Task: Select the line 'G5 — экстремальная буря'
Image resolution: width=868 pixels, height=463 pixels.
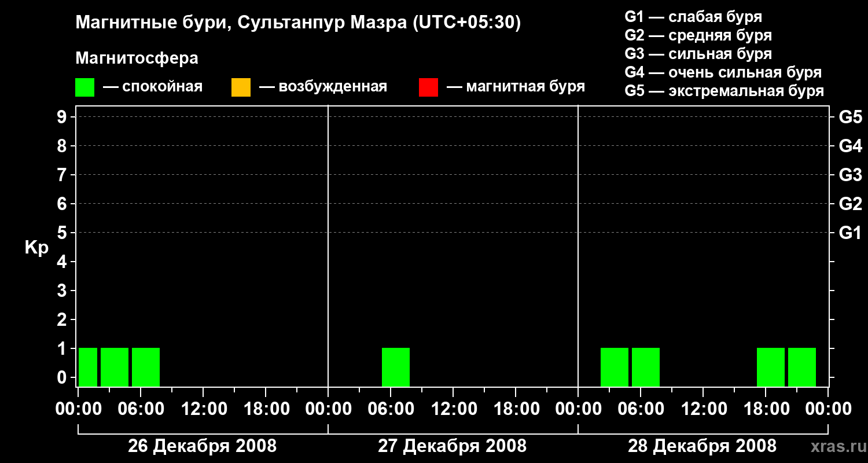Action: pyautogui.click(x=724, y=91)
